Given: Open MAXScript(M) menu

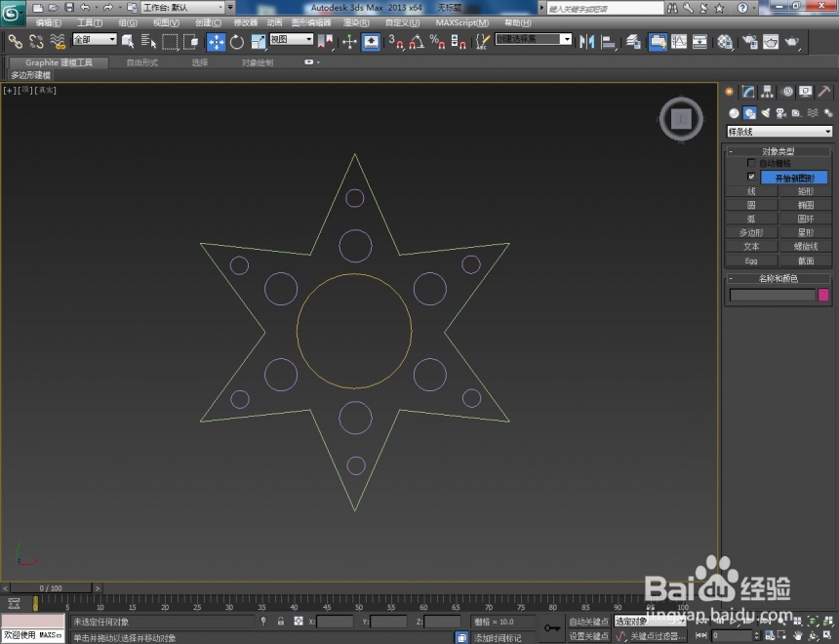Looking at the screenshot, I should tap(462, 22).
